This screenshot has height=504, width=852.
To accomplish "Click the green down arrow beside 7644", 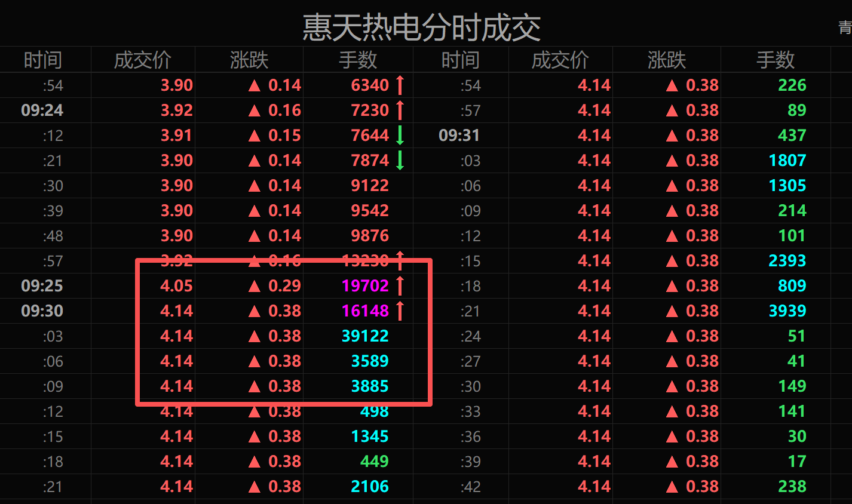I will coord(400,136).
